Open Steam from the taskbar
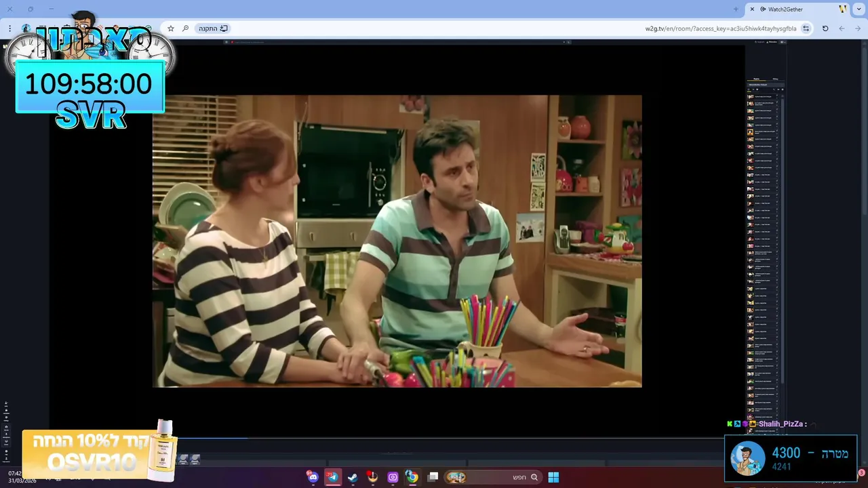This screenshot has width=868, height=488. point(353,477)
